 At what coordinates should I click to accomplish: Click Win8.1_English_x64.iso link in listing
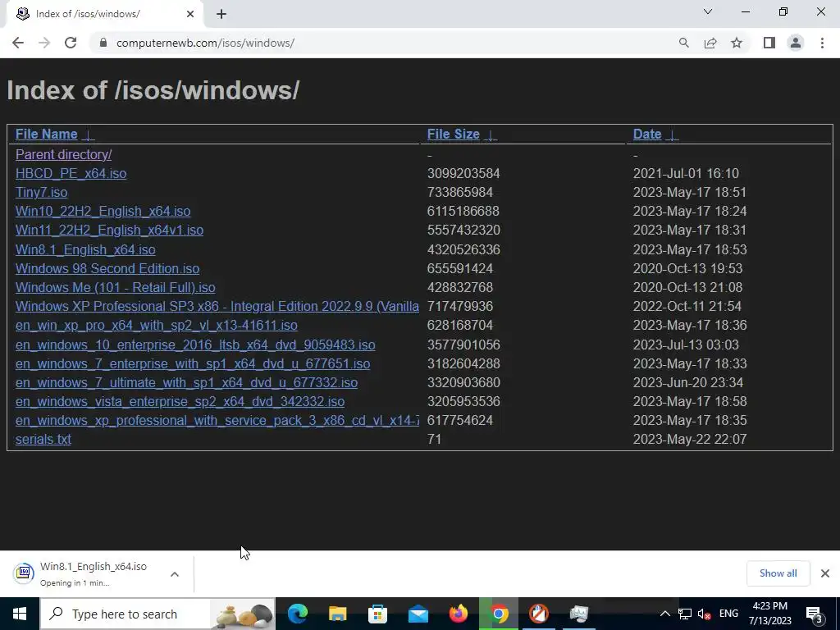pos(85,249)
